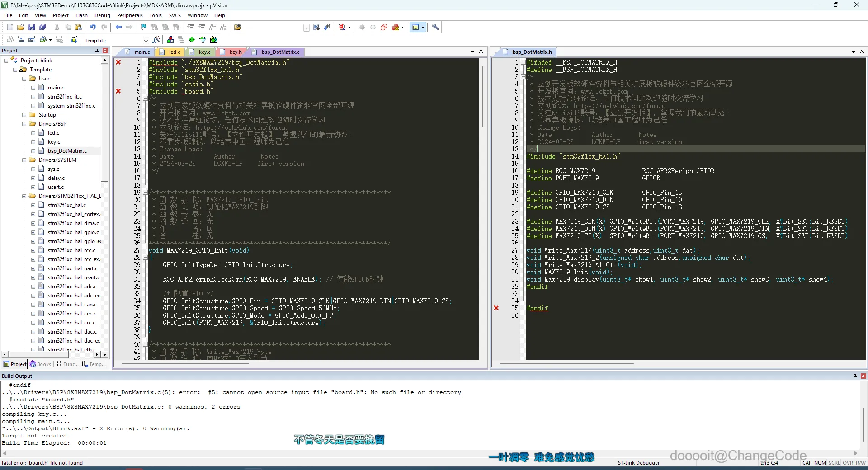
Task: Open the Peripherals menu
Action: [130, 15]
